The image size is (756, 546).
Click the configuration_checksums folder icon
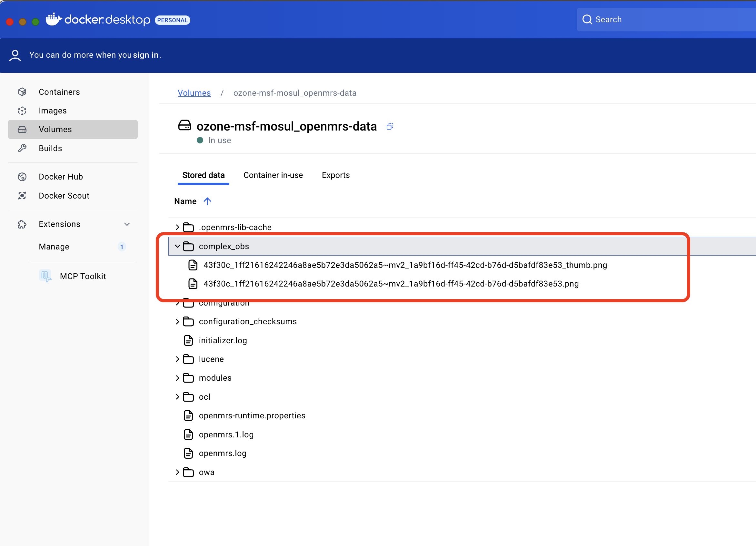click(188, 321)
